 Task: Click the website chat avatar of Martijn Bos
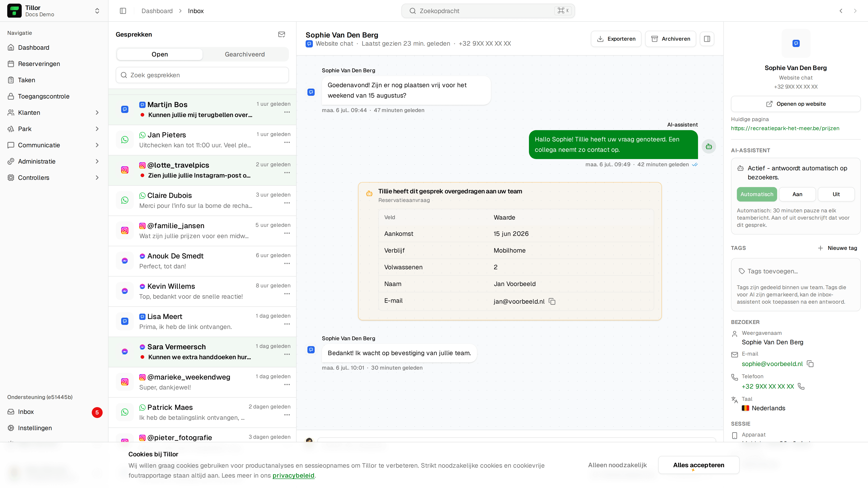pos(125,109)
